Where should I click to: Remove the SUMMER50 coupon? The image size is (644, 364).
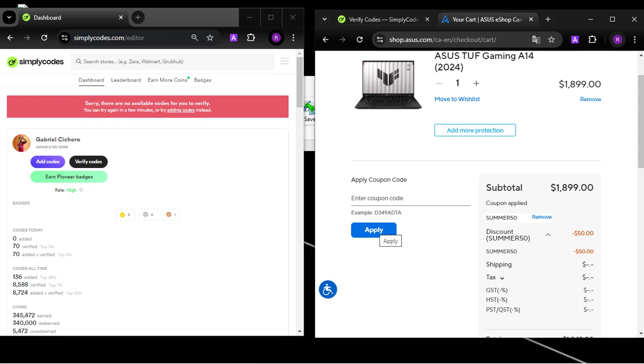542,217
